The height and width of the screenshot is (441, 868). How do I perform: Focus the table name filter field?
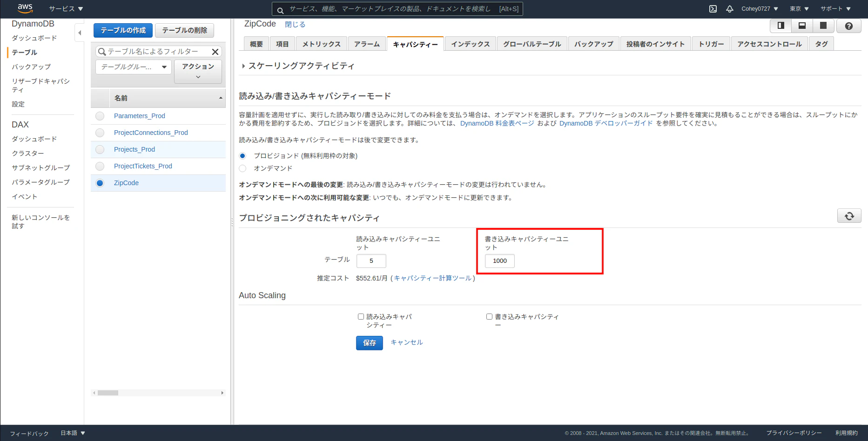click(x=158, y=52)
